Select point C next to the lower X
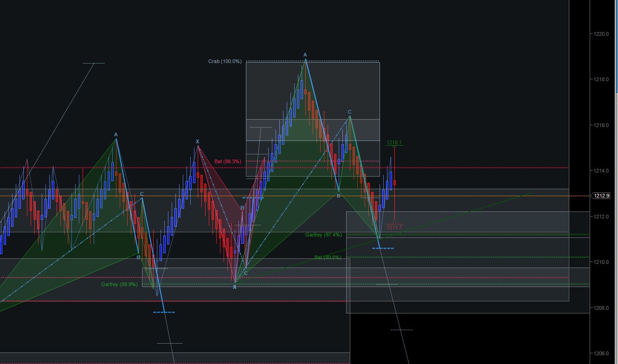The width and height of the screenshot is (618, 364). click(246, 273)
